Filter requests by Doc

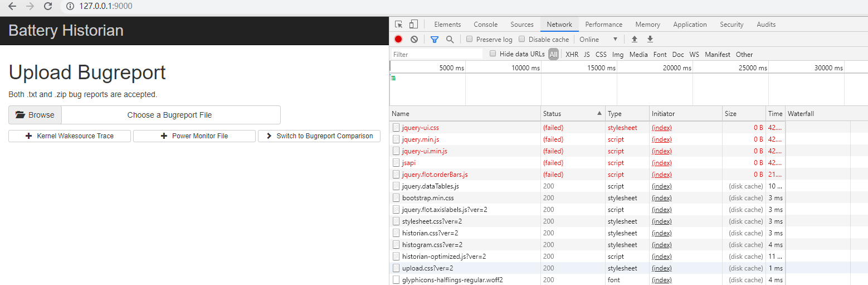[x=678, y=55]
